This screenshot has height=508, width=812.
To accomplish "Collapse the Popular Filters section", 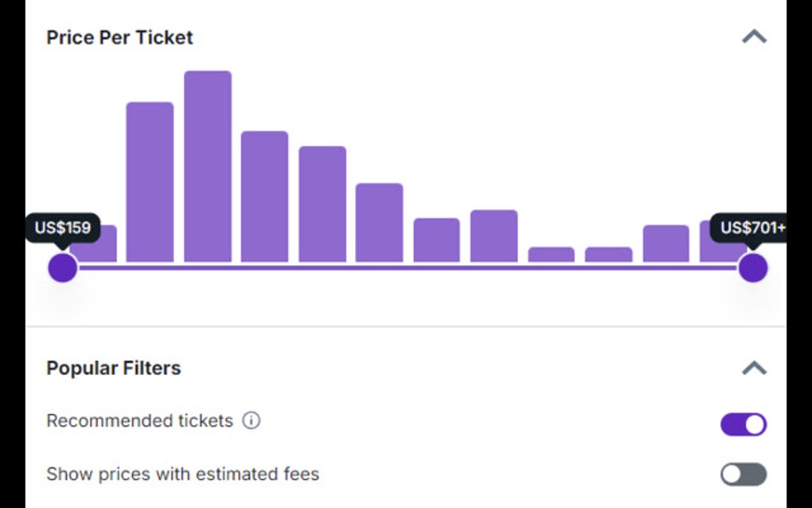I will 754,367.
